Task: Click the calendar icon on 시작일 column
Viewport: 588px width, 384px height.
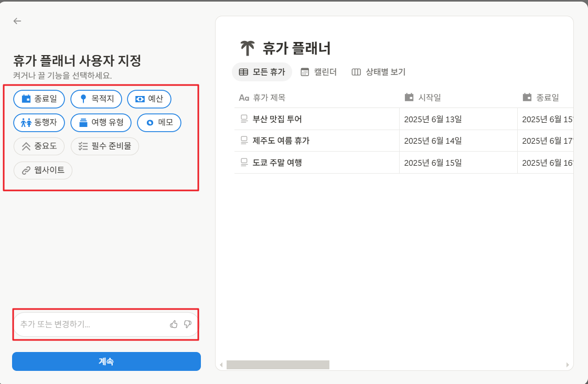Action: click(x=408, y=97)
